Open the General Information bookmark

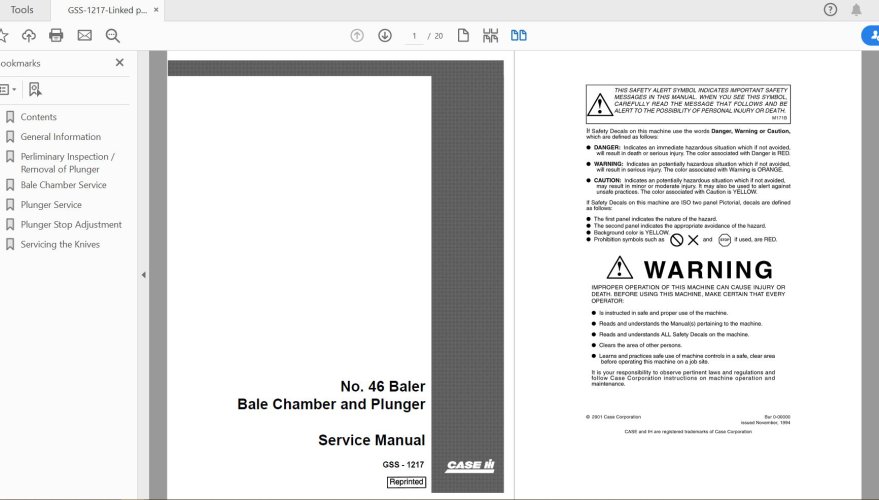[x=60, y=137]
